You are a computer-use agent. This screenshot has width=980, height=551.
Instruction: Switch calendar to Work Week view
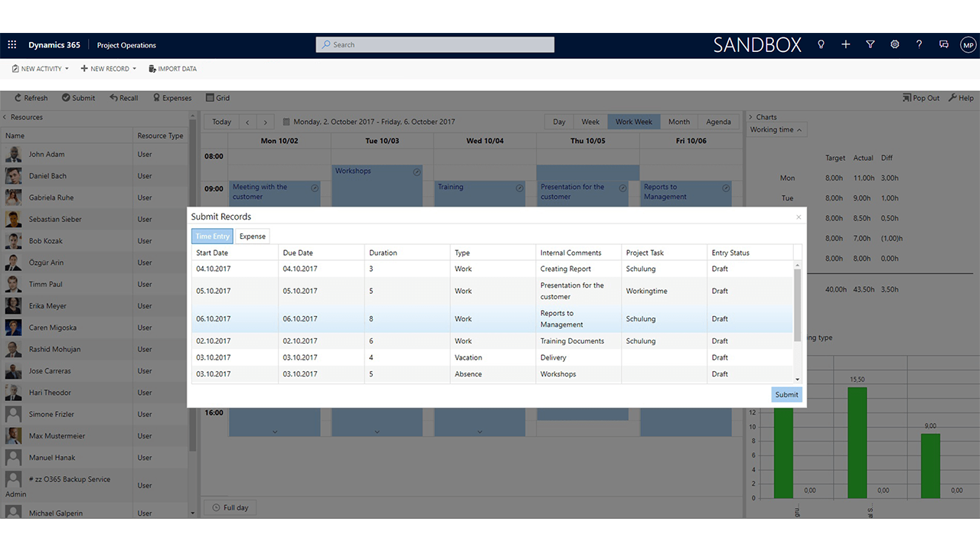(x=634, y=122)
